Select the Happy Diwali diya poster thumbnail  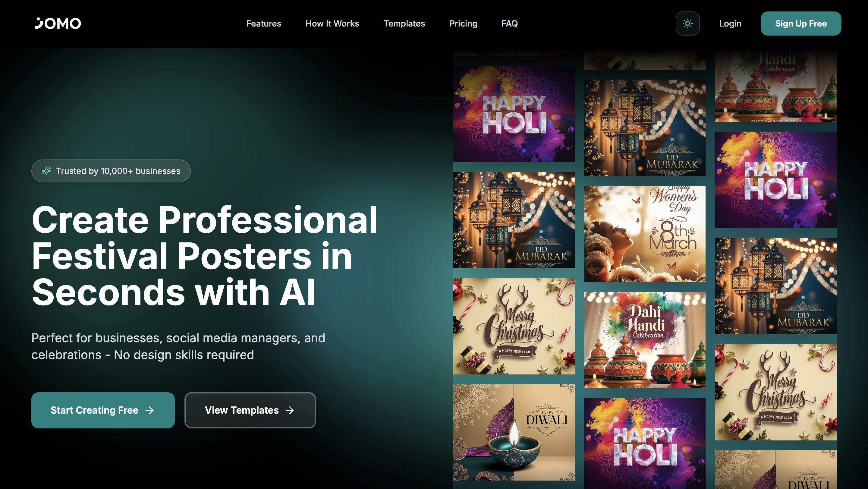point(514,432)
